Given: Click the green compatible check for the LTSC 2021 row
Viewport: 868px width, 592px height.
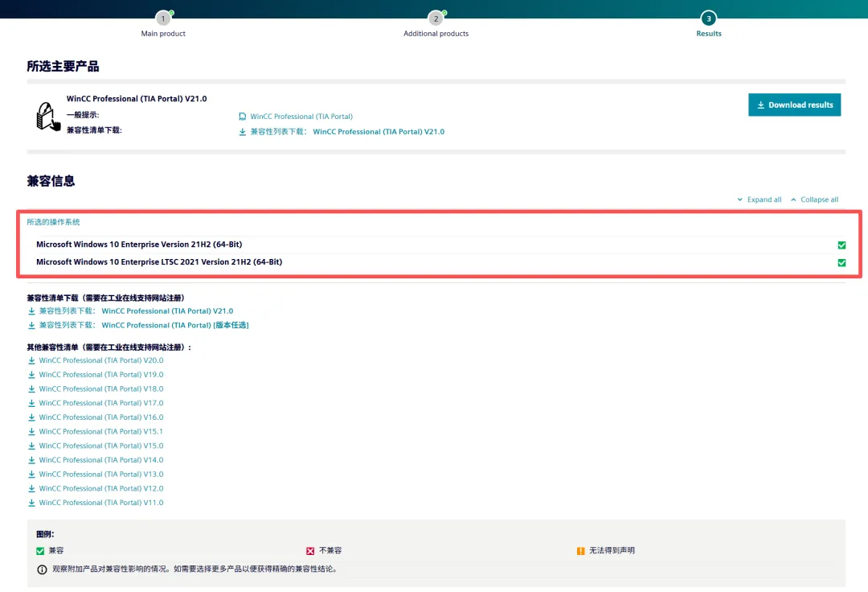Looking at the screenshot, I should (841, 262).
